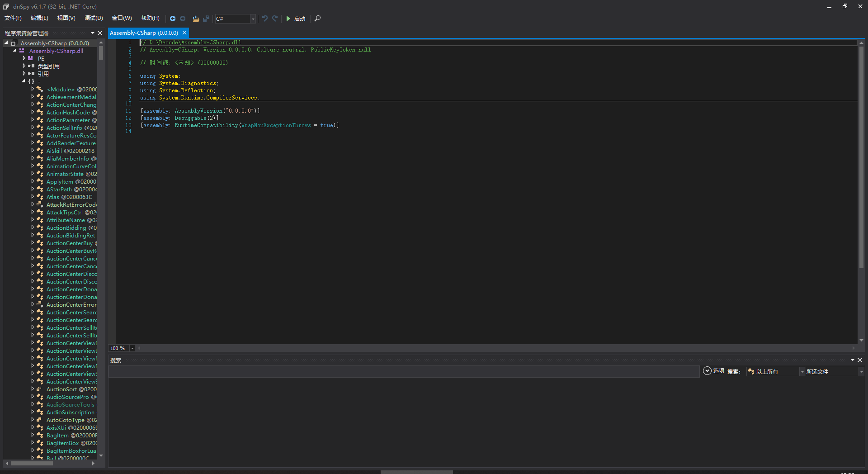Open the 100 % zoom dropdown
868x474 pixels.
pyautogui.click(x=132, y=348)
